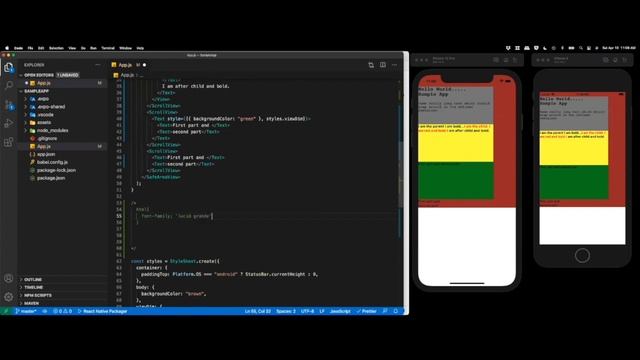640x360 pixels.
Task: Open the Manage gear icon
Action: [x=8, y=297]
